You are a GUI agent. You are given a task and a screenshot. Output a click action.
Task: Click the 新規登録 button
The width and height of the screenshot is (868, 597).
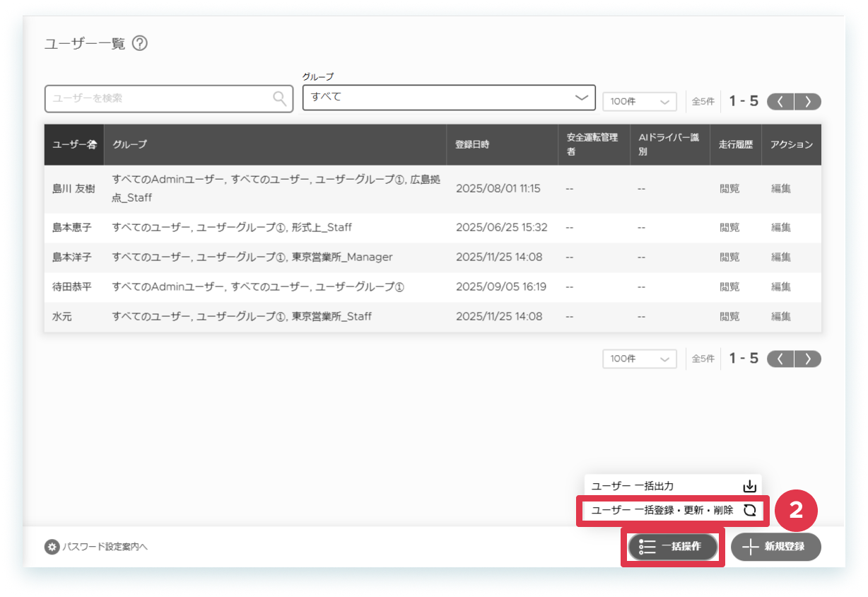(x=776, y=547)
